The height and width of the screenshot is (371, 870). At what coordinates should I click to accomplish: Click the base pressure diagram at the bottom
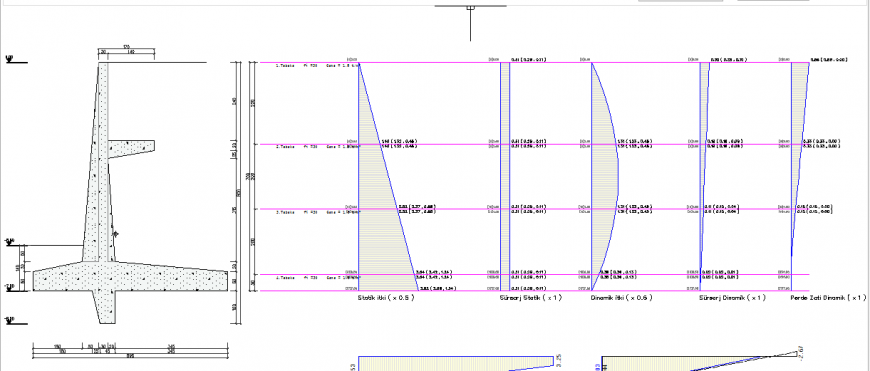(x=456, y=363)
